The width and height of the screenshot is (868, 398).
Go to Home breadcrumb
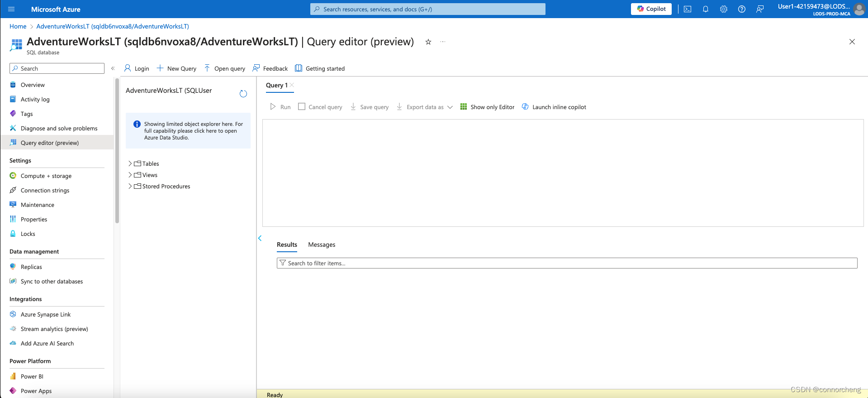pos(18,26)
